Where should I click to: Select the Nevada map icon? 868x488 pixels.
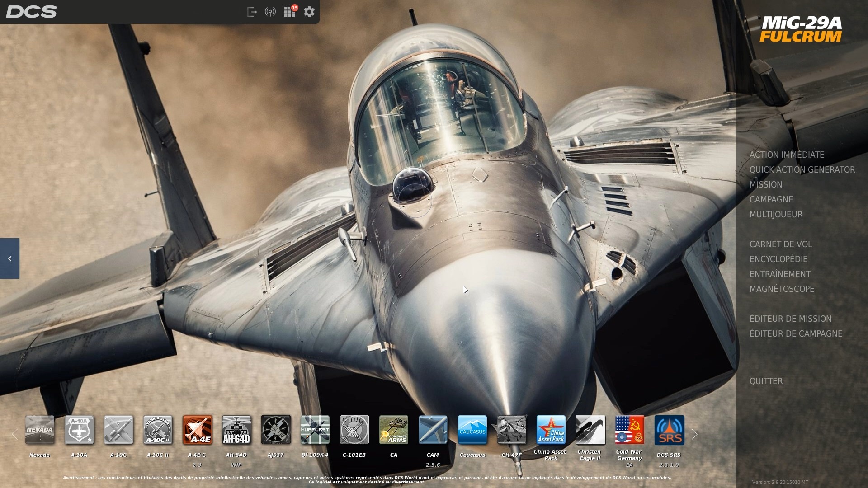click(x=39, y=430)
